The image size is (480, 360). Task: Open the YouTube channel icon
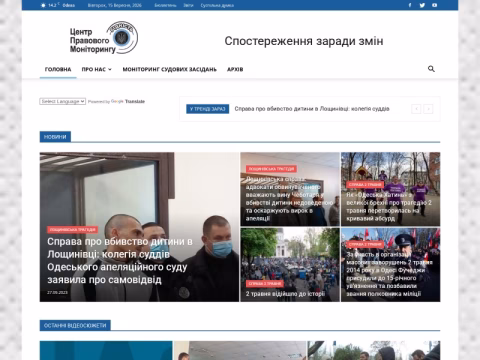(x=434, y=5)
